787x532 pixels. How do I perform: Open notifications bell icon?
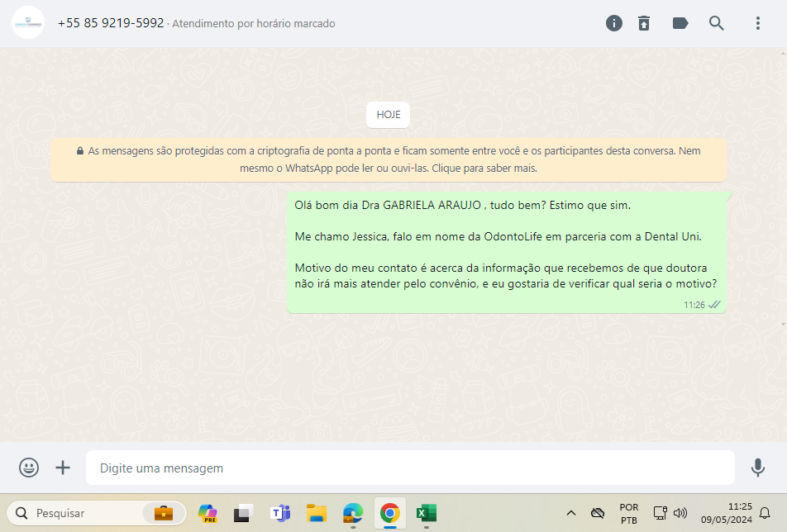tap(765, 513)
